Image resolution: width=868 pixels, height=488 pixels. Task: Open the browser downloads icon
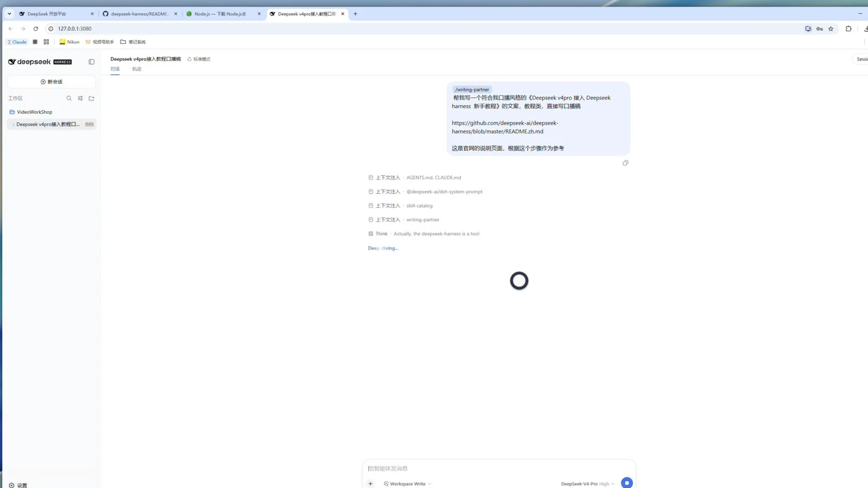(x=865, y=29)
